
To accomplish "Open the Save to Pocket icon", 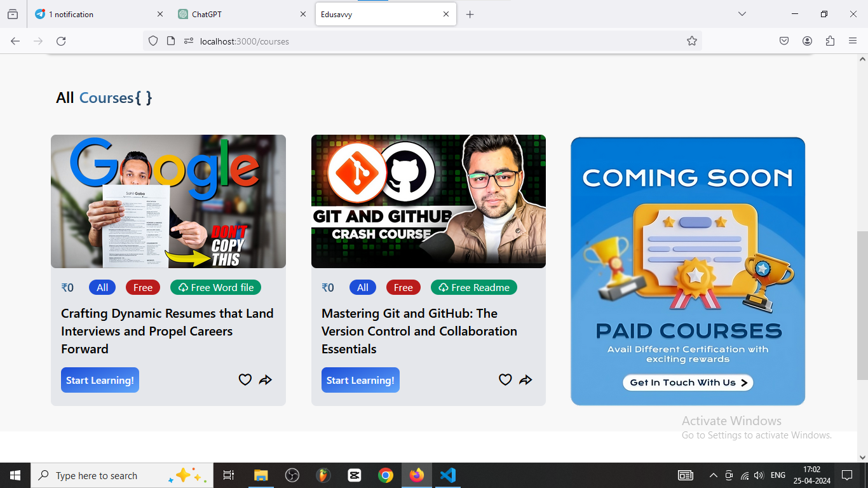I will click(x=784, y=41).
